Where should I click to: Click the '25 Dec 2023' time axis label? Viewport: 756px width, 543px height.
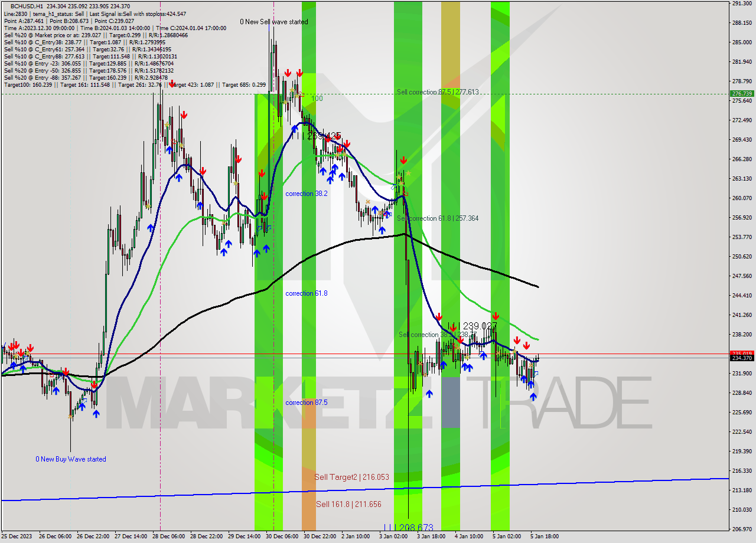15,537
